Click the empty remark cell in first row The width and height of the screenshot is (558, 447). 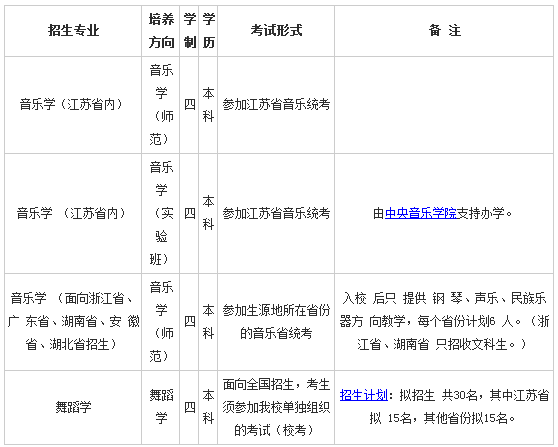point(444,105)
